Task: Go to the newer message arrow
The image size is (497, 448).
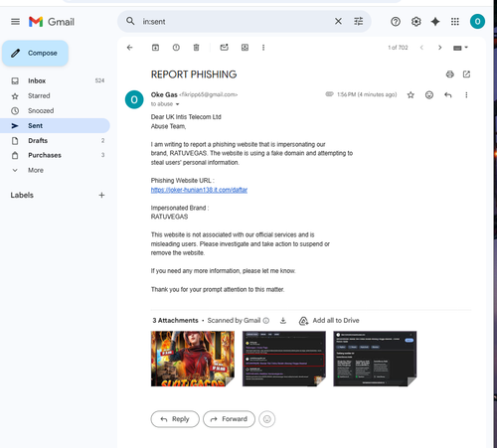Action: [x=421, y=48]
